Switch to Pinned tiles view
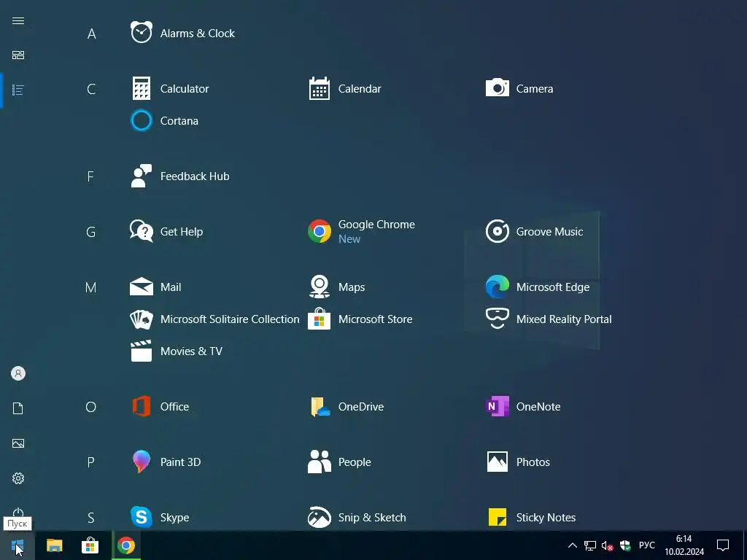Screen dimensions: 747x560 [x=18, y=55]
